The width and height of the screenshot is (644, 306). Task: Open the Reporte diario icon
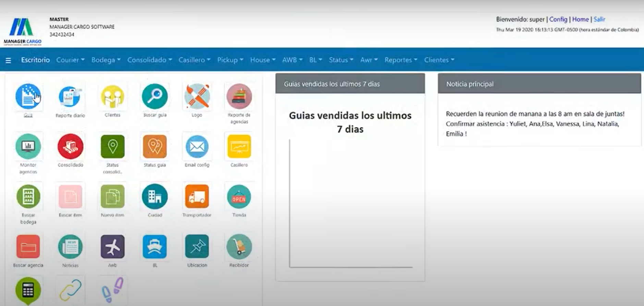(x=70, y=96)
